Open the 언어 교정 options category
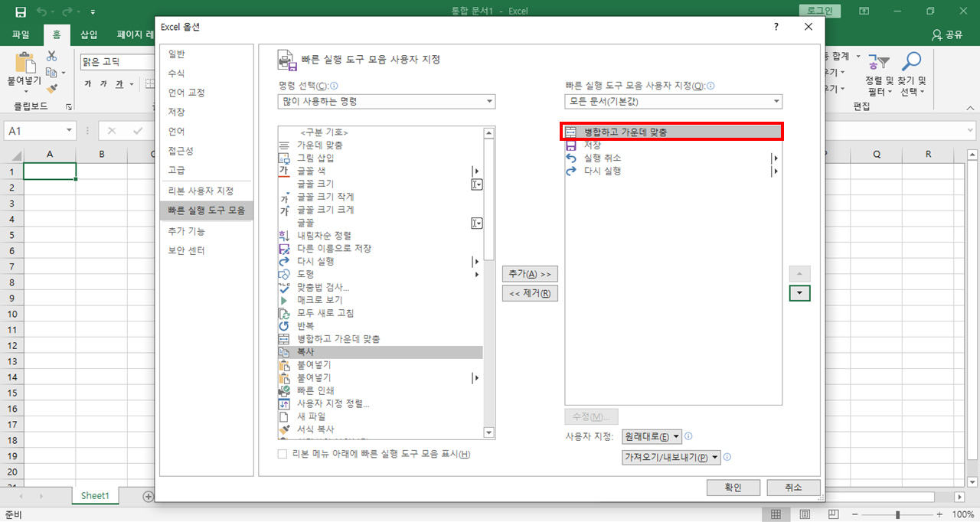The image size is (980, 522). tap(206, 93)
